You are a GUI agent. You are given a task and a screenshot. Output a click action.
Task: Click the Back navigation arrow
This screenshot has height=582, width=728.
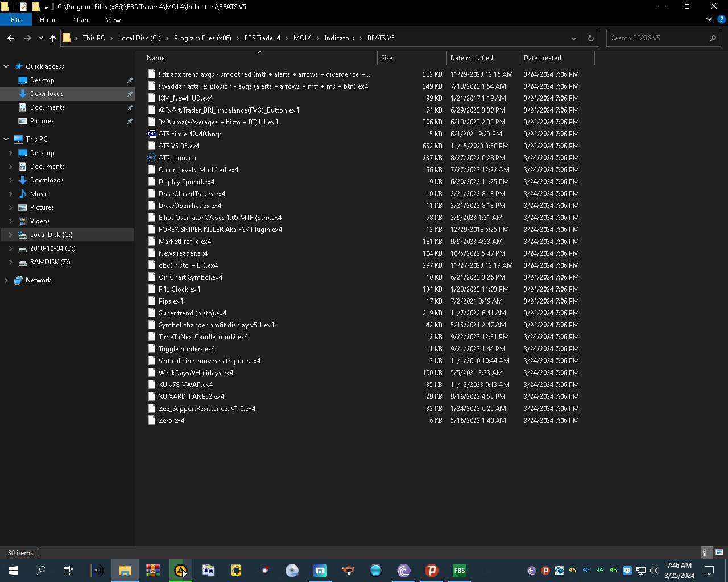pos(11,38)
